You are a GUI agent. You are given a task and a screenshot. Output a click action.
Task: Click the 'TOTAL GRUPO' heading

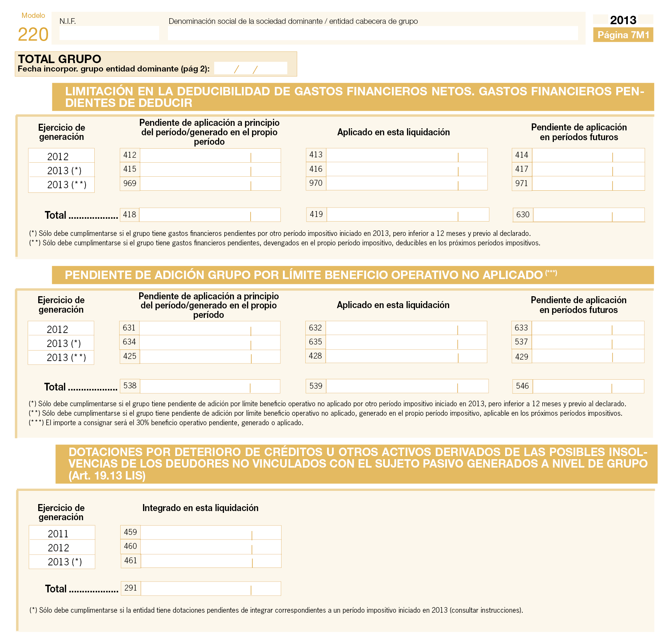[x=60, y=59]
